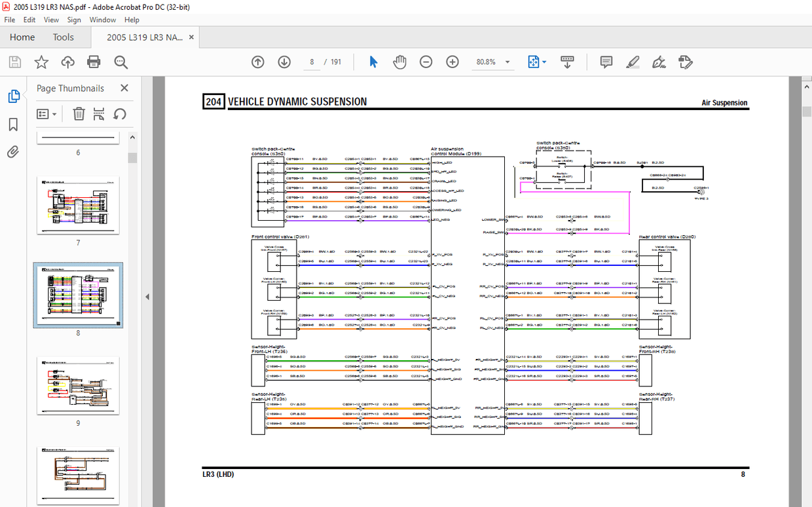Open the Window menu

click(x=103, y=20)
